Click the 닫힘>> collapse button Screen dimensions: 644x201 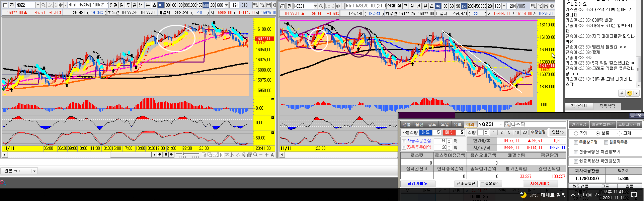pyautogui.click(x=558, y=132)
